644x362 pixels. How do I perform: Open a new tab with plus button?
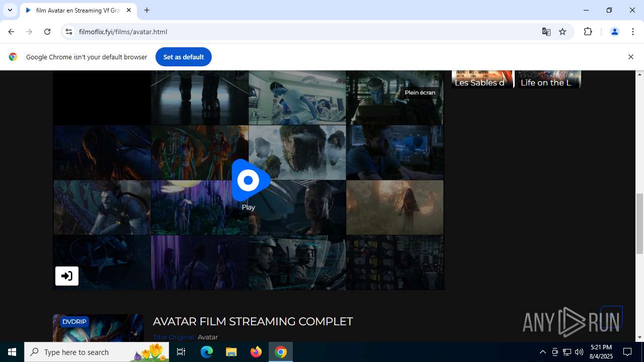[x=147, y=10]
